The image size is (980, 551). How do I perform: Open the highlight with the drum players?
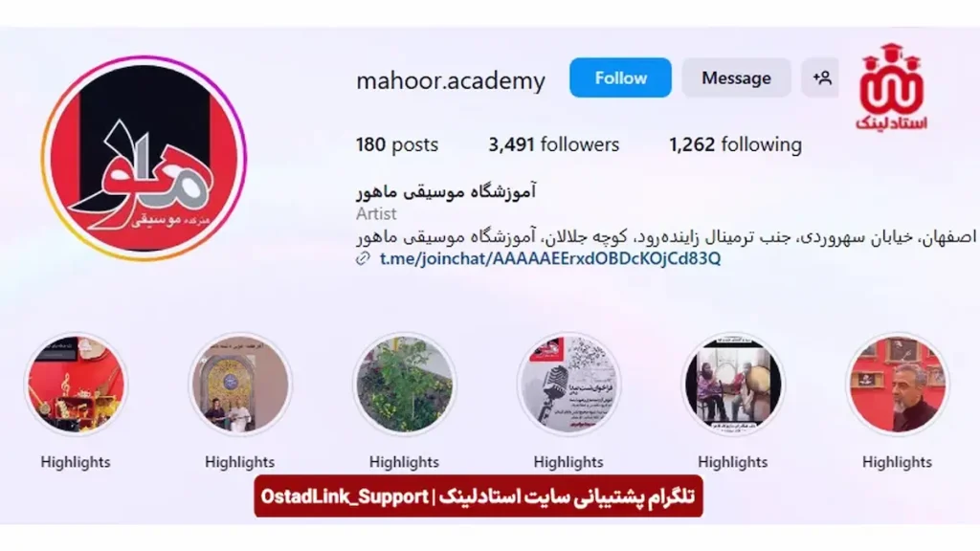pos(733,385)
